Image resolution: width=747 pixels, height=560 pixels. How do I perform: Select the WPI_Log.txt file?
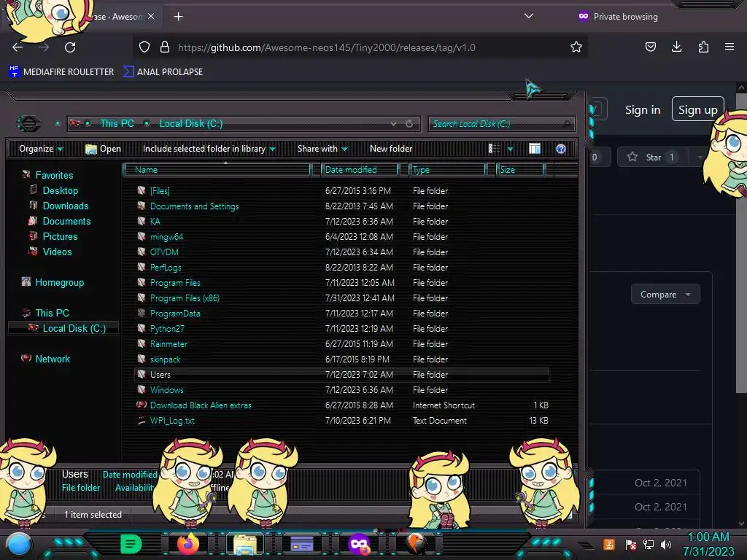(x=172, y=421)
